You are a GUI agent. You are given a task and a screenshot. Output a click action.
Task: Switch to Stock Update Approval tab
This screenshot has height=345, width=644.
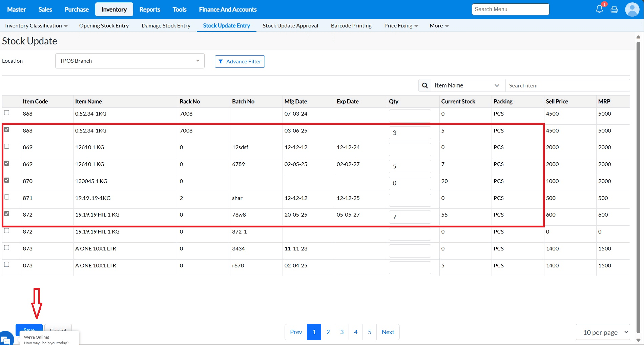tap(290, 25)
